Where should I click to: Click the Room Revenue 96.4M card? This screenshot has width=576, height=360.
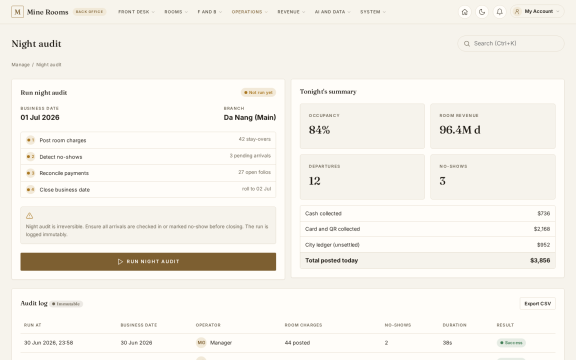493,126
